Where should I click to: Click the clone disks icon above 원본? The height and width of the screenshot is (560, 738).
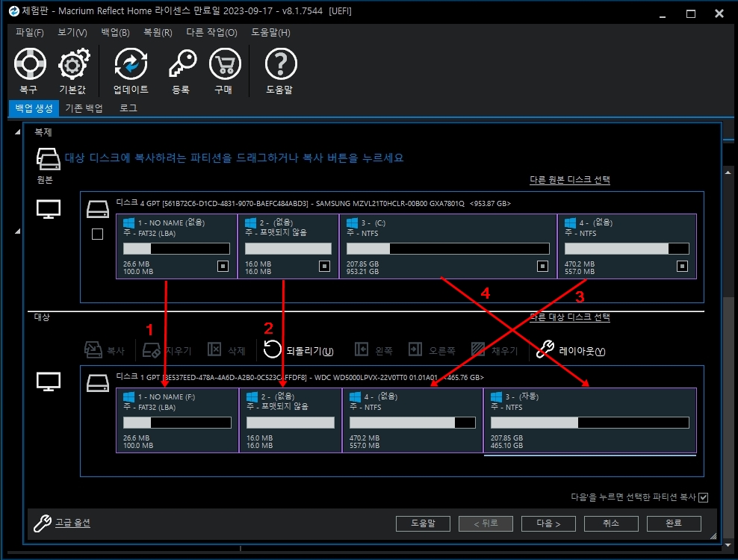tap(48, 158)
